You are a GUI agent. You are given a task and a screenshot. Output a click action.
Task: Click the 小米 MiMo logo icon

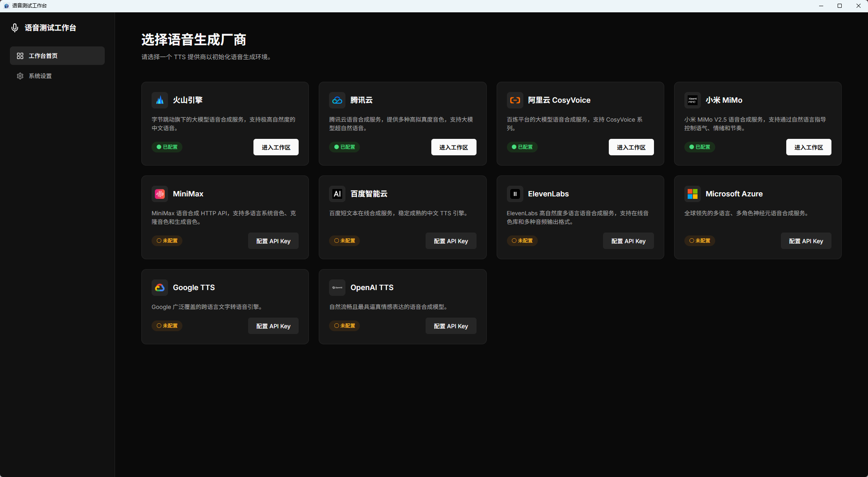pyautogui.click(x=693, y=100)
